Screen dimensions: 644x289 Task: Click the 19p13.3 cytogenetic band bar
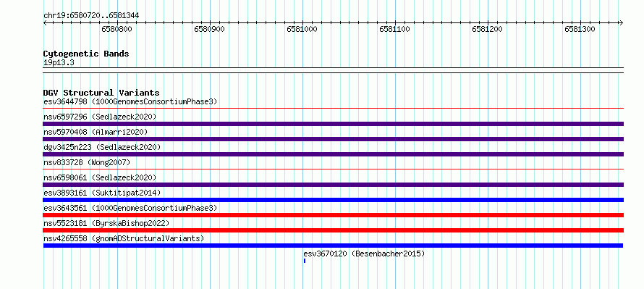click(334, 70)
